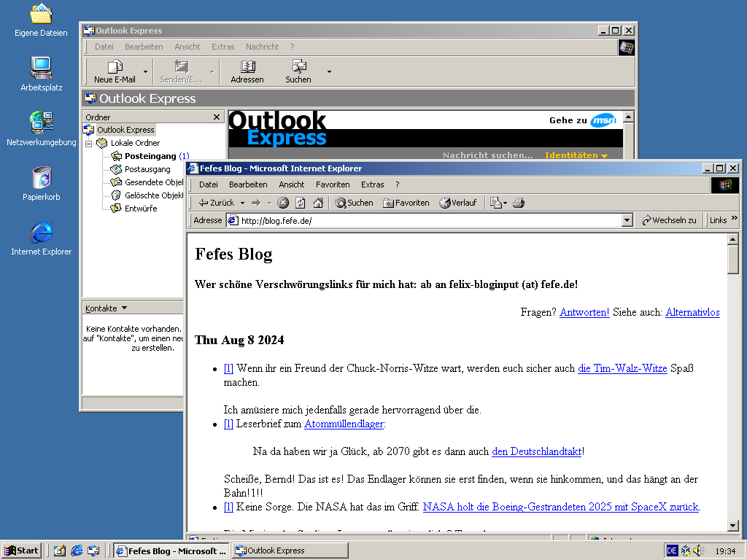
Task: Click the address bar URL field
Action: (x=425, y=220)
